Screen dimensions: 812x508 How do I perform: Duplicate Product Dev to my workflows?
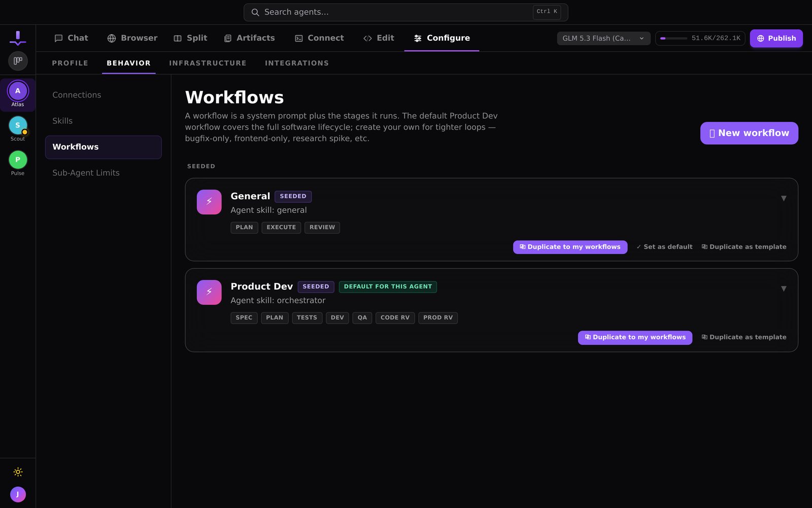pos(635,337)
